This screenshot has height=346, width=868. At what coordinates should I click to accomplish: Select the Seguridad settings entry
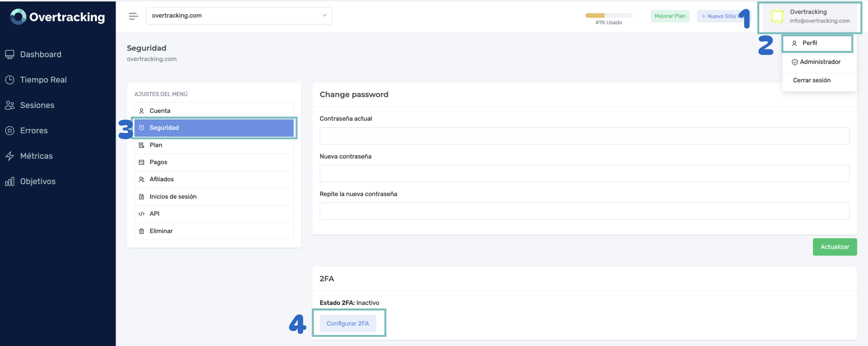point(214,128)
